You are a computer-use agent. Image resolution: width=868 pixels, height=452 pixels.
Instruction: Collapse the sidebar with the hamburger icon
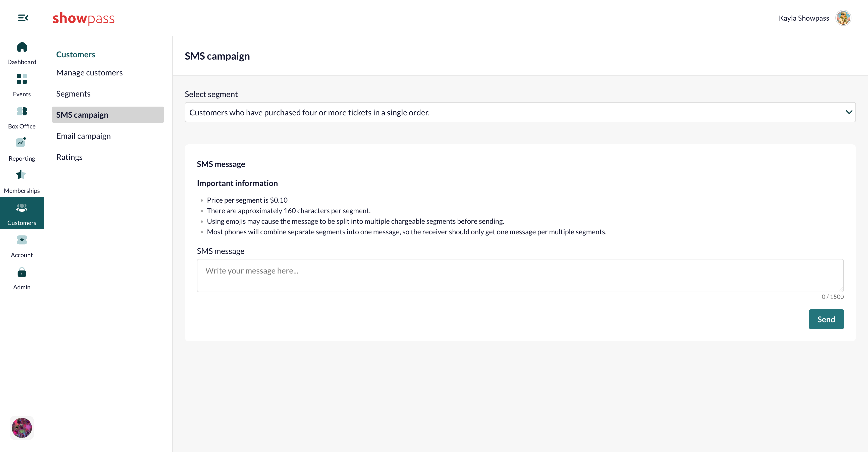click(23, 18)
